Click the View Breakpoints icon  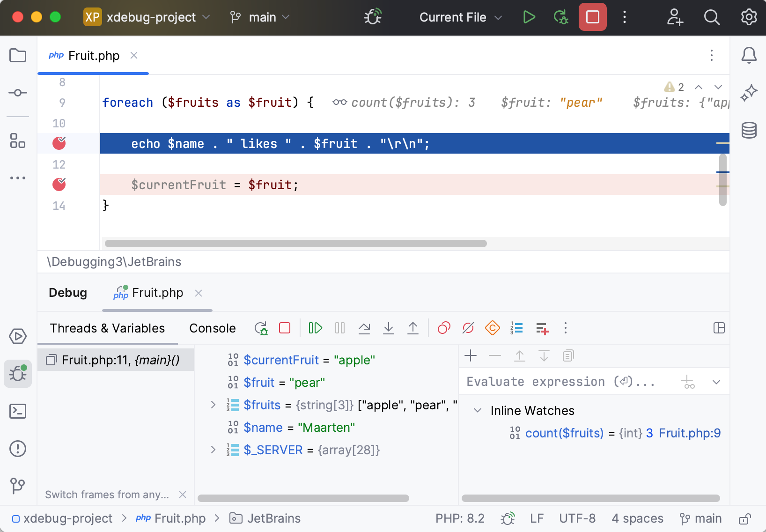(443, 328)
